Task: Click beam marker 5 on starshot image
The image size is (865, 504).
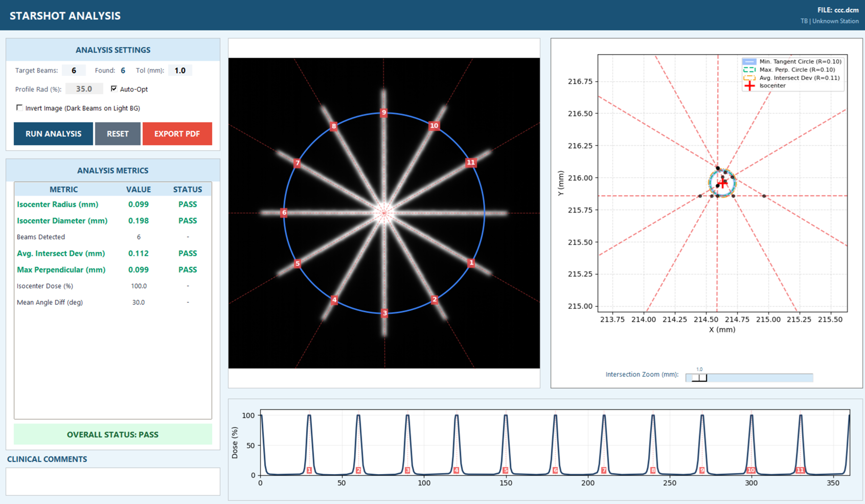Action: [298, 264]
